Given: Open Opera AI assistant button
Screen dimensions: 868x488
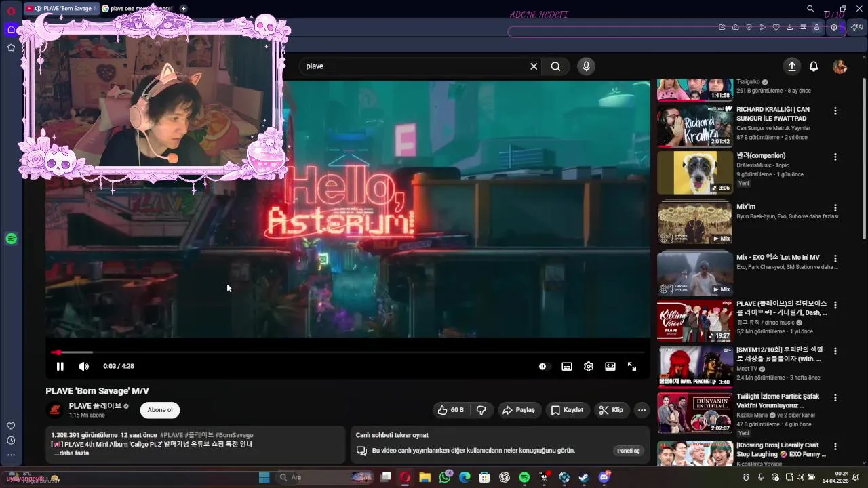Looking at the screenshot, I should pos(857,27).
